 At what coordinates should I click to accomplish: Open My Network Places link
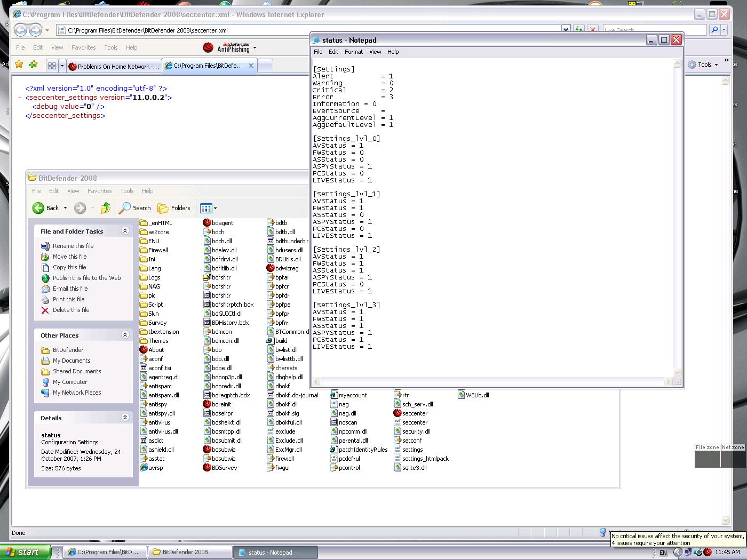click(x=77, y=393)
